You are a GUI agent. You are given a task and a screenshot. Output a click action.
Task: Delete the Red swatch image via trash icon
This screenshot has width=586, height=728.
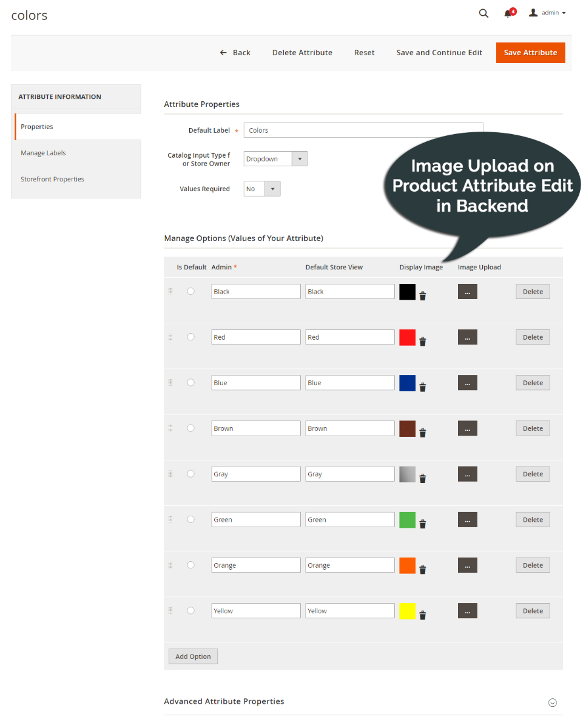[423, 341]
